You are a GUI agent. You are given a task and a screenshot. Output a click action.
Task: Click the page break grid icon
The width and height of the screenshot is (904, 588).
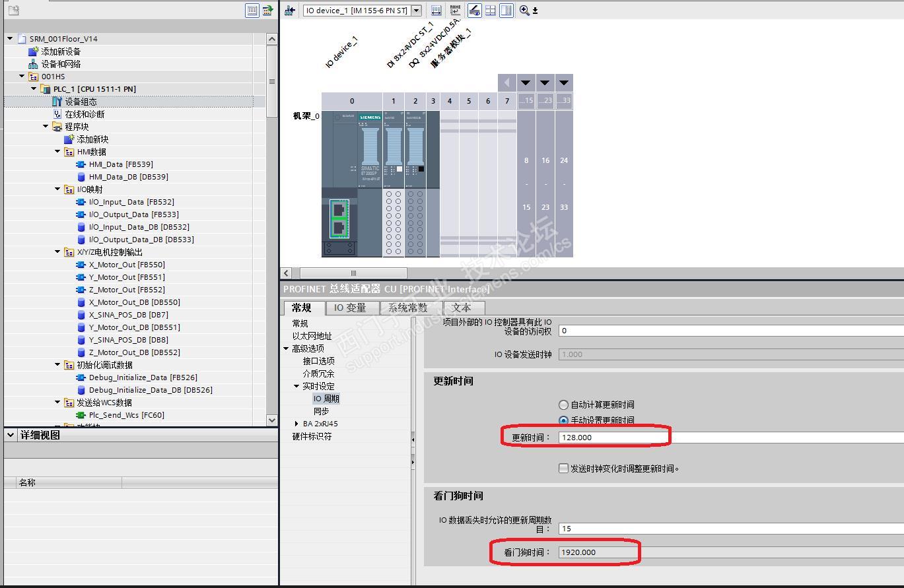(x=491, y=11)
